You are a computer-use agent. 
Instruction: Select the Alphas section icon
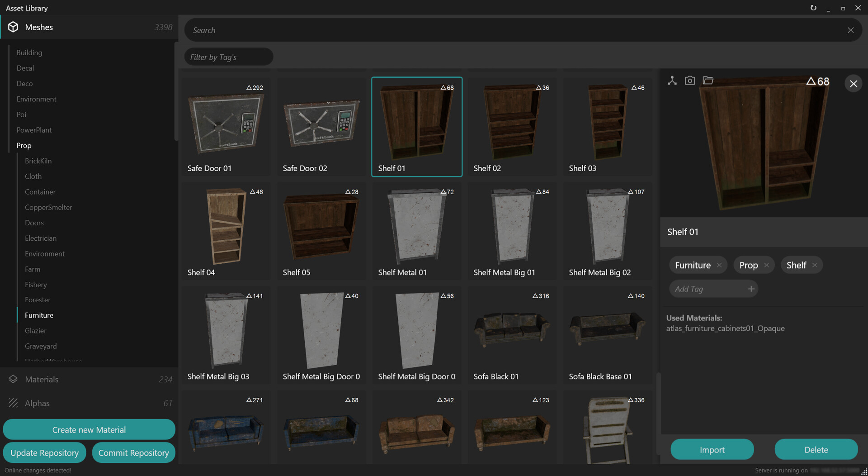(x=13, y=403)
